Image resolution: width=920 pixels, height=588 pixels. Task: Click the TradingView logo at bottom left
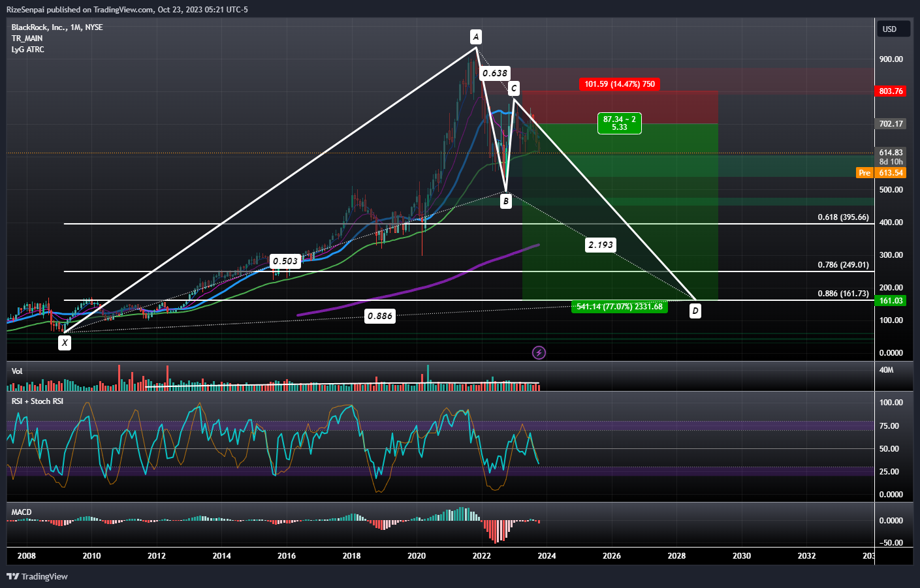[37, 576]
